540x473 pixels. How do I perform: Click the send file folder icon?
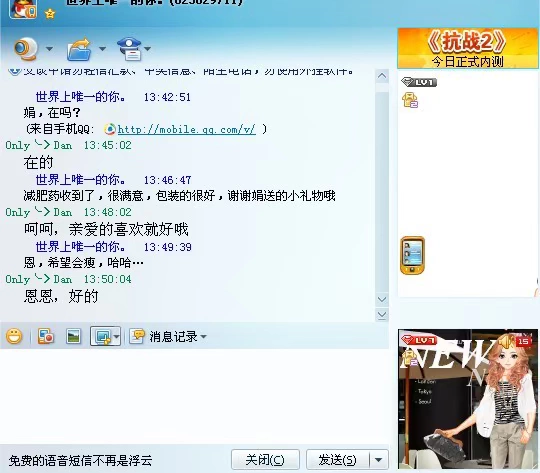click(x=79, y=49)
